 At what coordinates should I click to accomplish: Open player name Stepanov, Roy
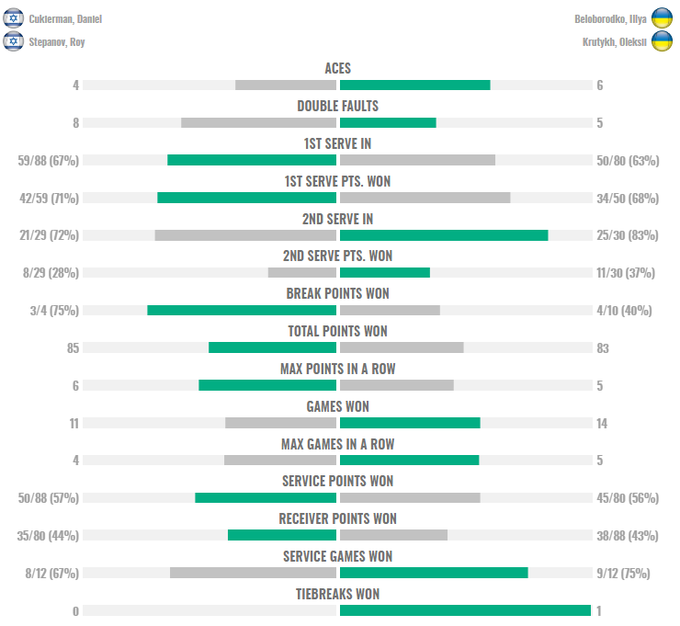(x=58, y=42)
